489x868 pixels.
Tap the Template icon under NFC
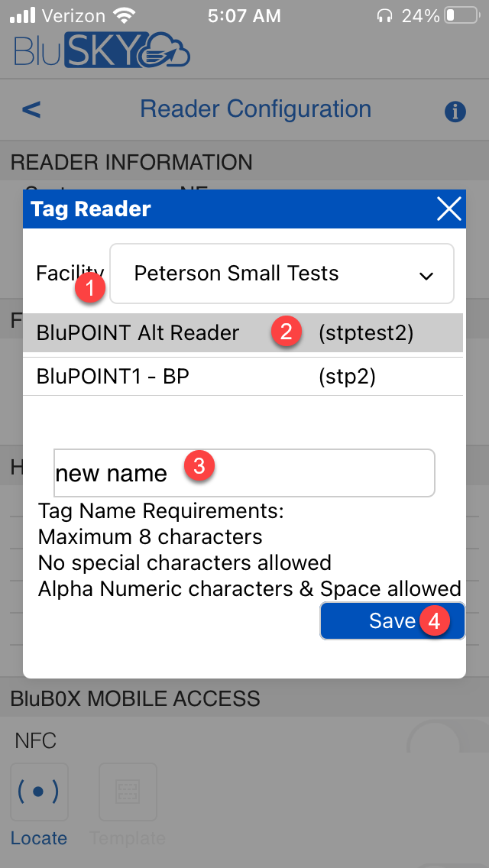tap(127, 792)
